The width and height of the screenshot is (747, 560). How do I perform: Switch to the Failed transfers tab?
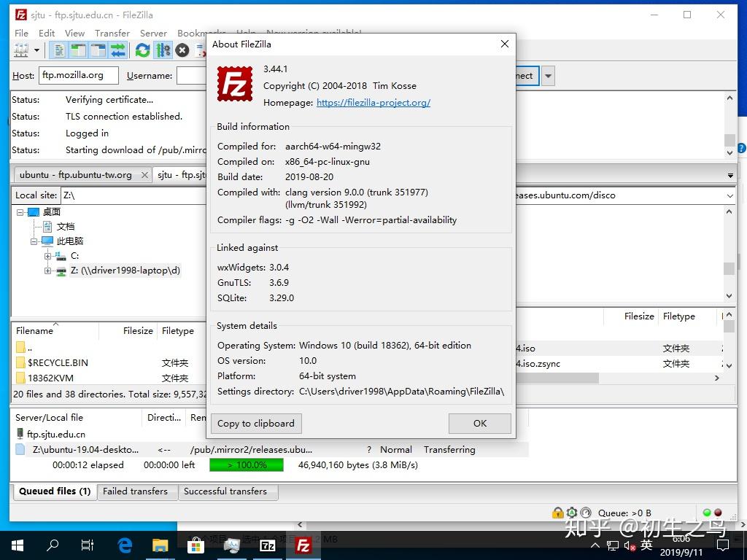pyautogui.click(x=136, y=491)
